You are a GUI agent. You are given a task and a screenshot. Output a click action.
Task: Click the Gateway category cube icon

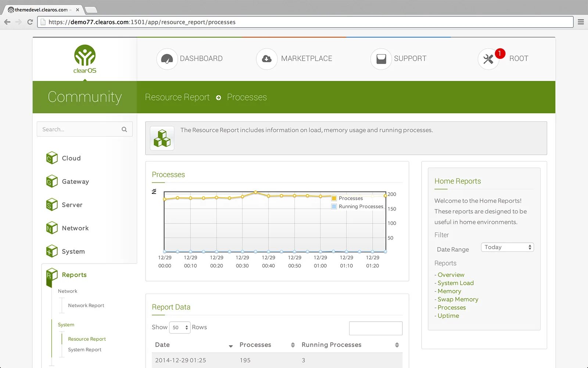click(52, 181)
